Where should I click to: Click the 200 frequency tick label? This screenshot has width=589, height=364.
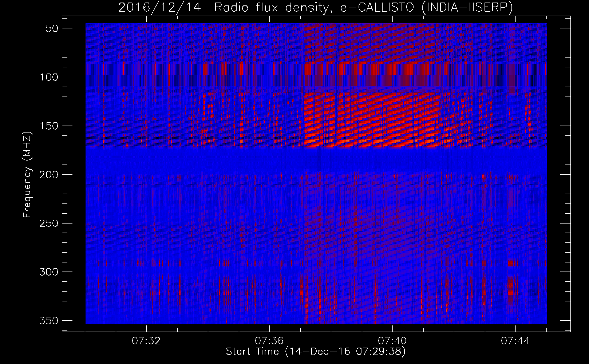tap(49, 175)
